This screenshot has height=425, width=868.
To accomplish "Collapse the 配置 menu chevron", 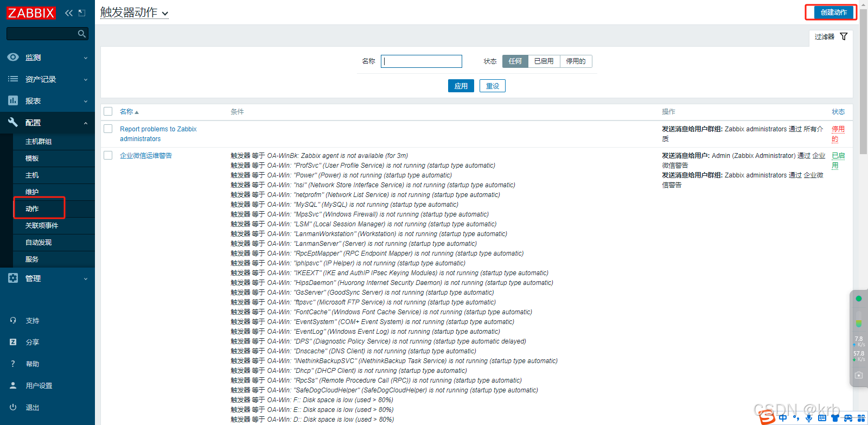I will [x=86, y=123].
